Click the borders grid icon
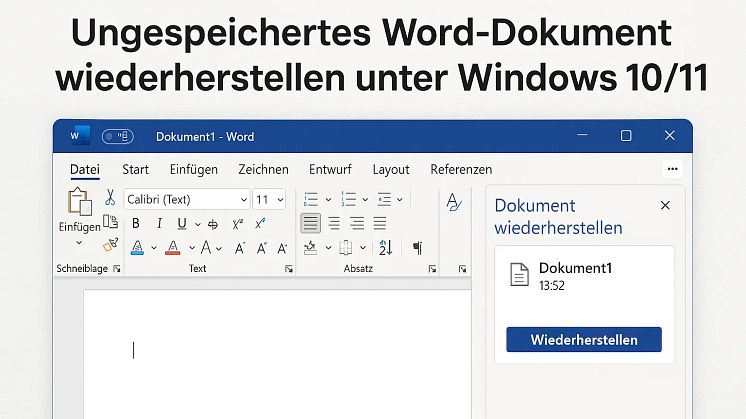 (x=345, y=248)
